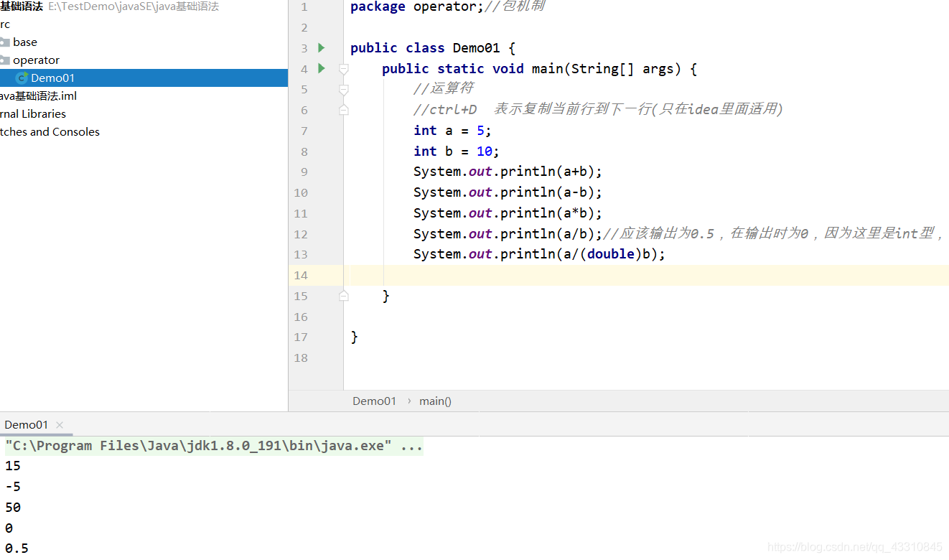This screenshot has width=949, height=560.
Task: Click 'int b = 10;' code line
Action: (x=457, y=151)
